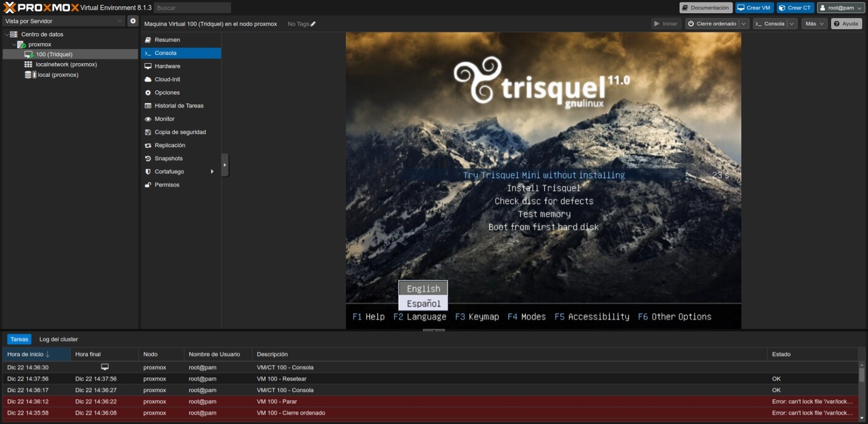Screen dimensions: 868x424
Task: Click the Crear VM button
Action: click(754, 8)
